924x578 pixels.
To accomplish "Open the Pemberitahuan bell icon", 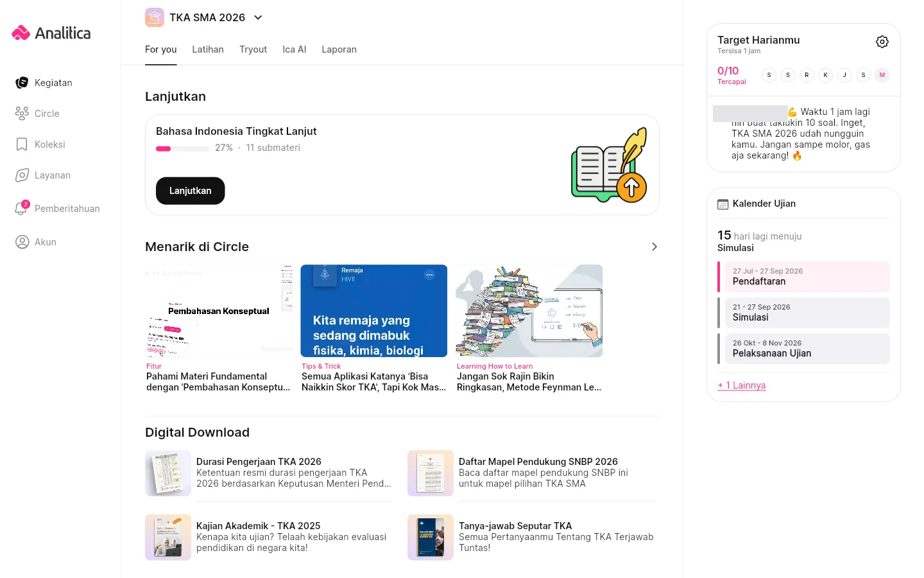I will [21, 209].
